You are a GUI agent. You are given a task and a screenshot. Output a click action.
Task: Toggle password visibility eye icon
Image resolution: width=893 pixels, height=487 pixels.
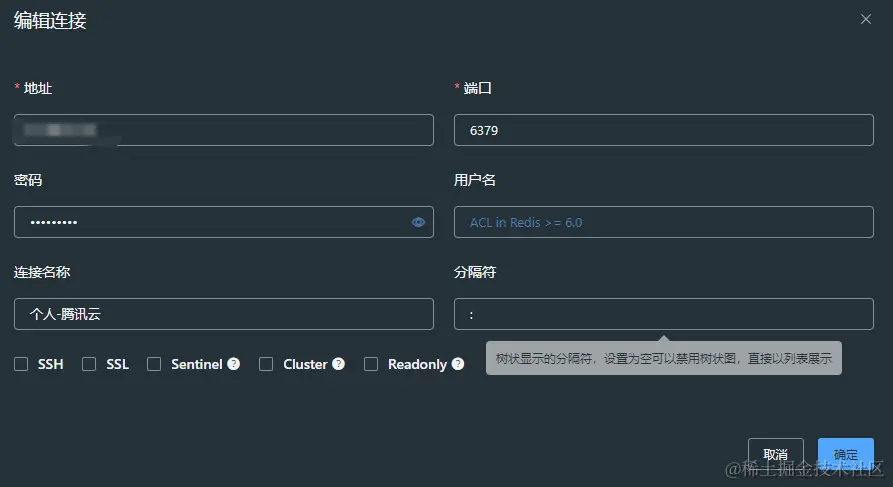point(418,222)
